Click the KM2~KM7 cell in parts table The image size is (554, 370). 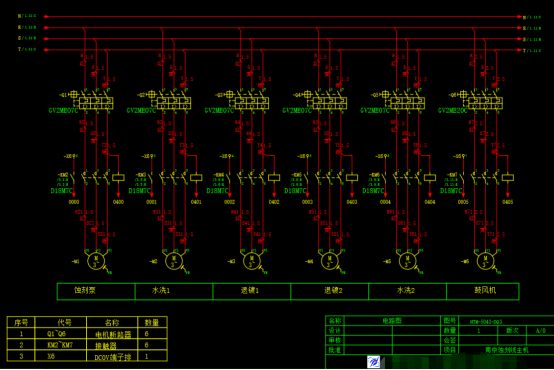click(x=60, y=345)
